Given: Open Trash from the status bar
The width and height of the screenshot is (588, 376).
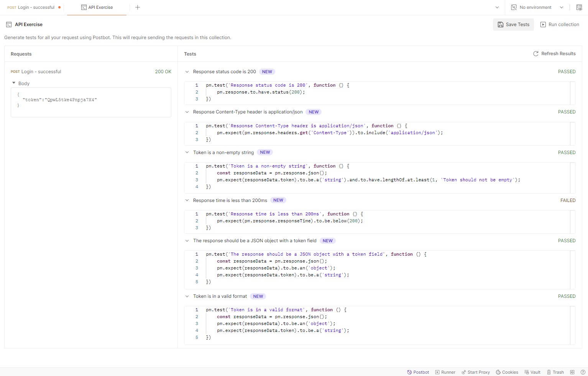Looking at the screenshot, I should tap(555, 372).
